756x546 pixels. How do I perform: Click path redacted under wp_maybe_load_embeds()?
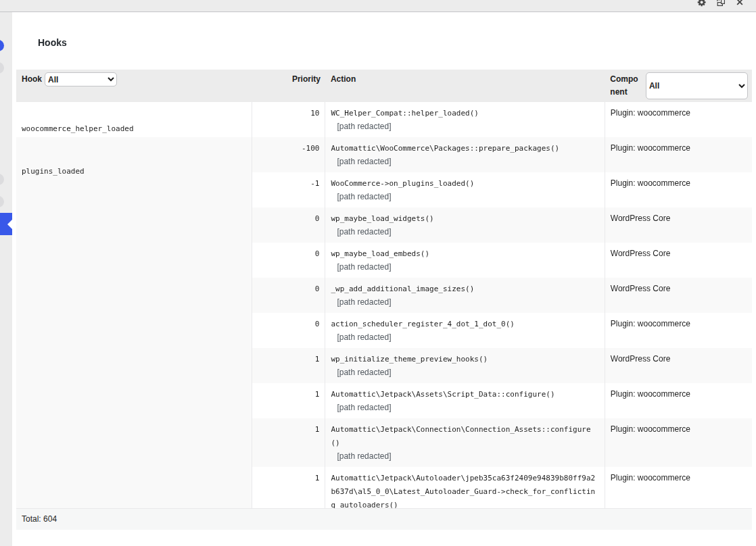(364, 267)
